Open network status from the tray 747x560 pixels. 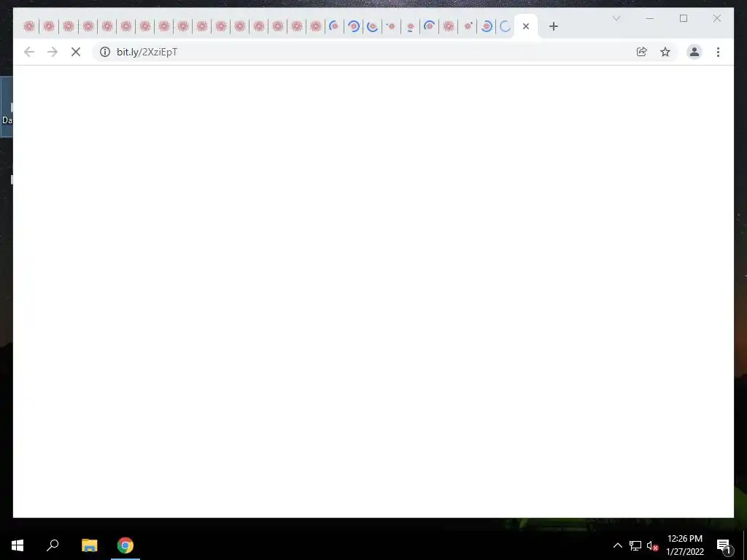click(635, 545)
